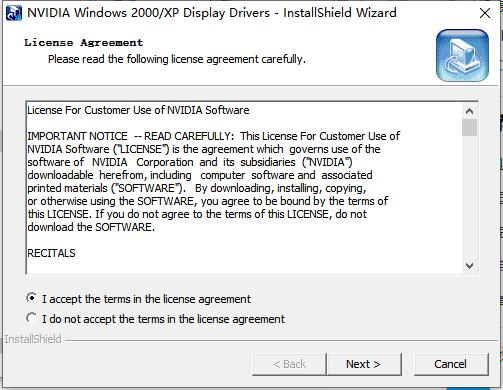Click the license text scroll-down arrow
Image resolution: width=503 pixels, height=390 pixels.
point(469,266)
